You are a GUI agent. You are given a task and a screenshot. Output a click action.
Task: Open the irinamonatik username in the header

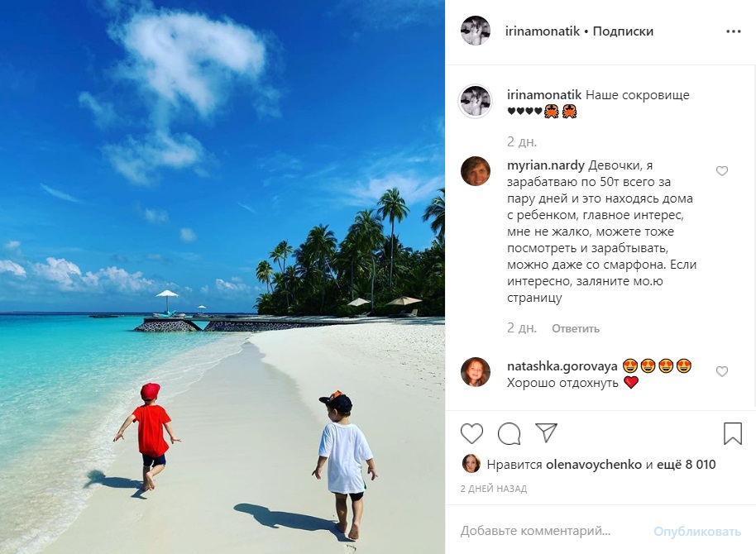pyautogui.click(x=543, y=31)
